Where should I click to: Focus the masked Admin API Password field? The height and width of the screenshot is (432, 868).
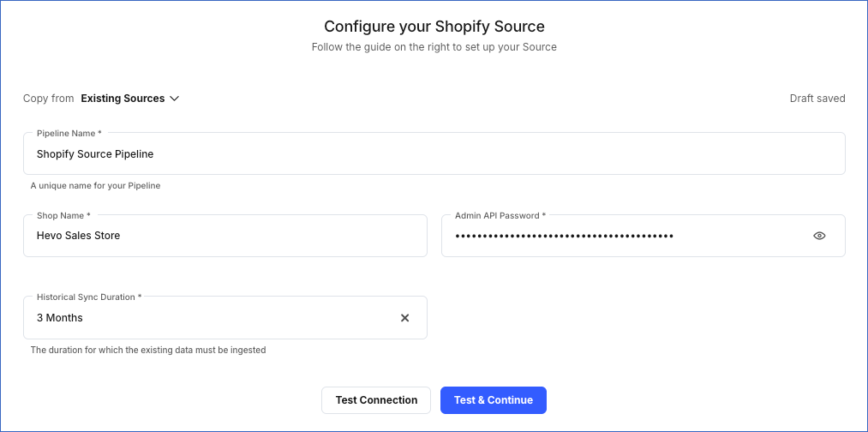pos(617,236)
